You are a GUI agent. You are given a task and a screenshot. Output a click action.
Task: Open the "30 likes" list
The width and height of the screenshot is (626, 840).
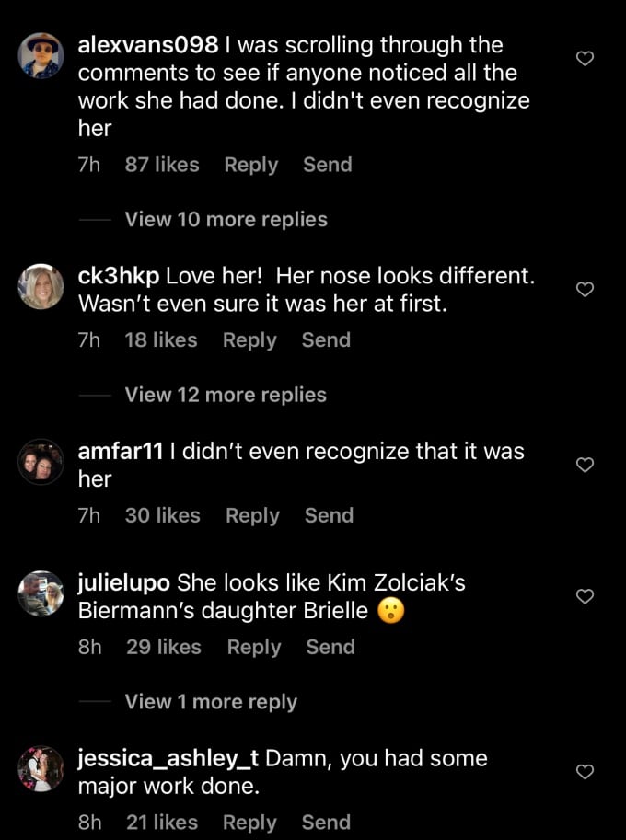point(162,516)
